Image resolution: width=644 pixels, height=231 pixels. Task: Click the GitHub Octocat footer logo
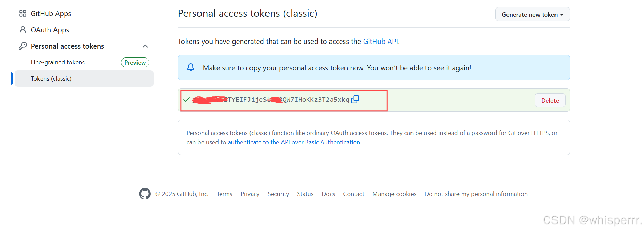(145, 194)
